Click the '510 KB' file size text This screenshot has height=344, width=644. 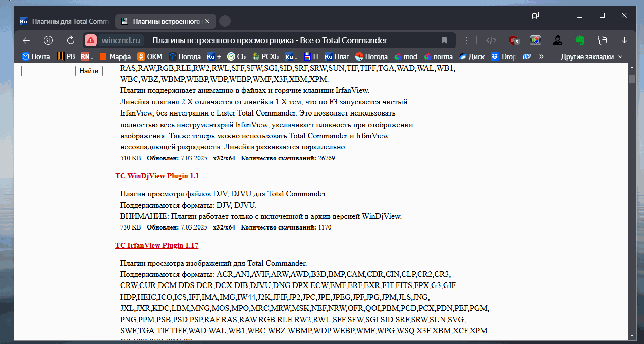(130, 158)
